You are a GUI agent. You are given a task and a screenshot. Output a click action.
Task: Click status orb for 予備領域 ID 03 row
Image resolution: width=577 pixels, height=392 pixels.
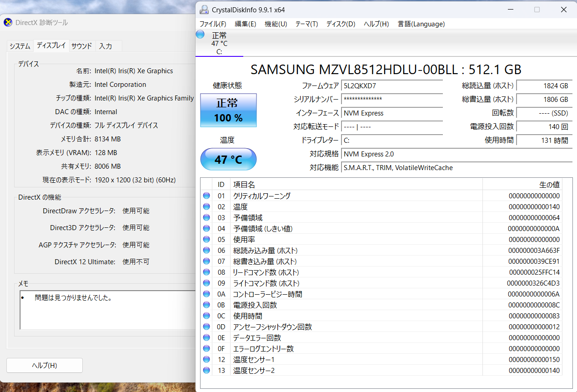(x=206, y=217)
